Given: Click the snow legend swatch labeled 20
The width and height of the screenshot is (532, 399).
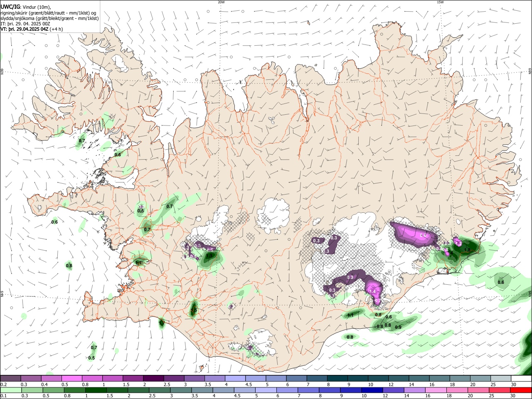Looking at the screenshot, I should tap(480, 379).
